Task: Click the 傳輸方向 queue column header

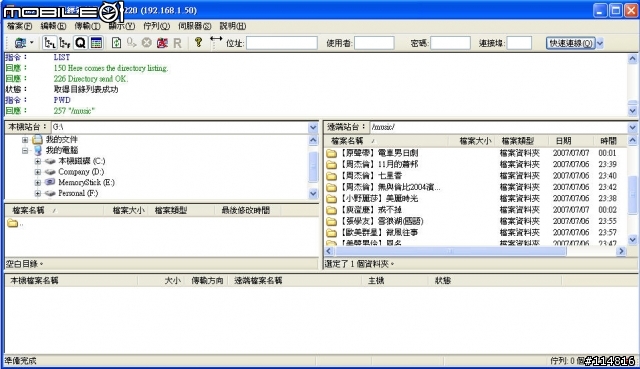Action: pos(207,281)
